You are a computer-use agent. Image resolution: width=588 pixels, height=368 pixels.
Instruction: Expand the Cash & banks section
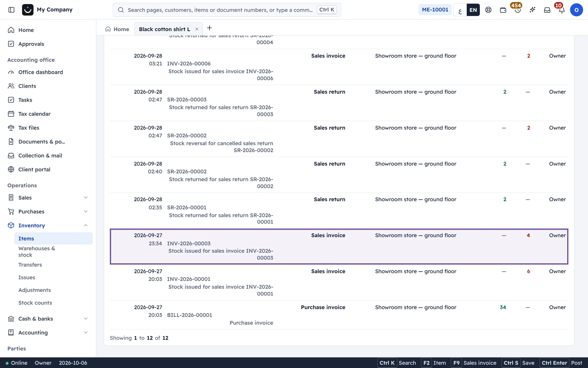click(48, 319)
